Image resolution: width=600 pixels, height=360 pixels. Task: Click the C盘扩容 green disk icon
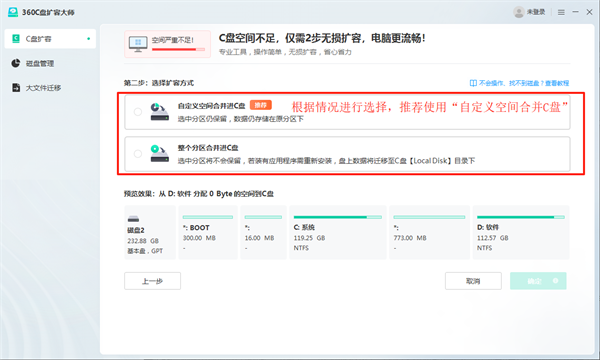pos(16,39)
